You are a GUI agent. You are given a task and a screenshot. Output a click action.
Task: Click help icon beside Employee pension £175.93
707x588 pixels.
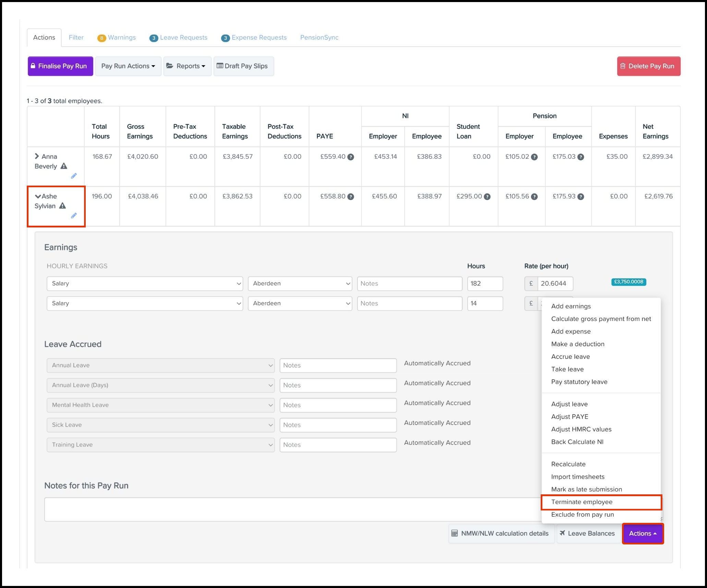coord(580,197)
